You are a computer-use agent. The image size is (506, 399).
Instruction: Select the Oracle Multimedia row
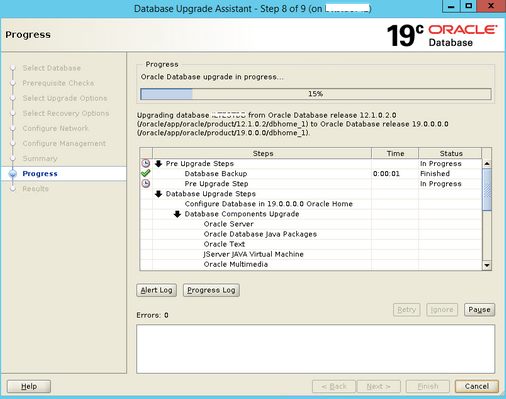pos(311,264)
